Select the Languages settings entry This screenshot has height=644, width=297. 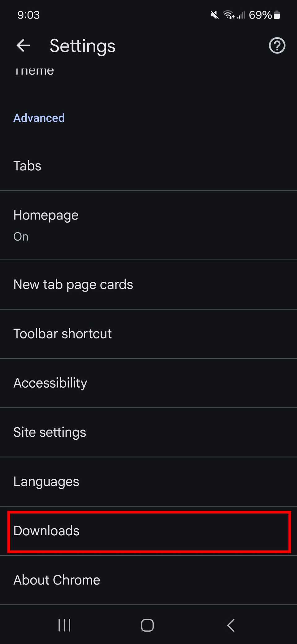pyautogui.click(x=148, y=481)
